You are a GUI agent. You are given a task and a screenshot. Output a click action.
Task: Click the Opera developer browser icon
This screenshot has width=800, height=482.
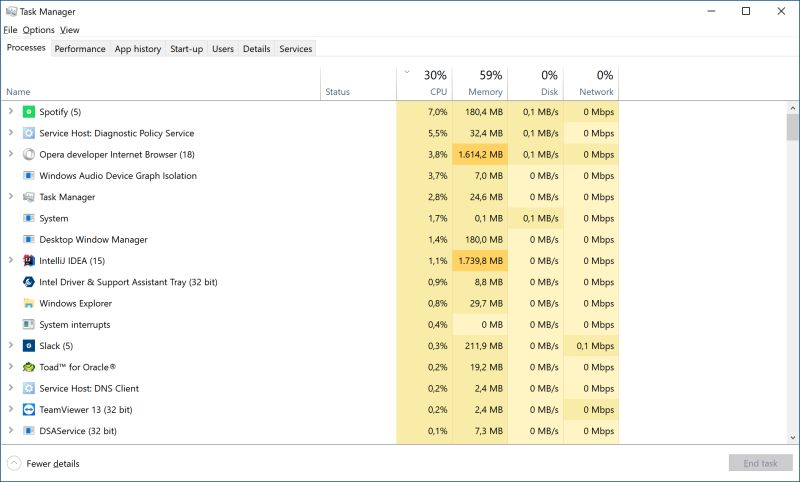(x=29, y=155)
